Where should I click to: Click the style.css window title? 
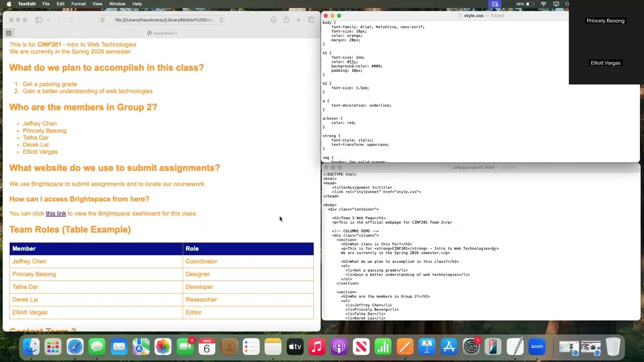point(473,16)
